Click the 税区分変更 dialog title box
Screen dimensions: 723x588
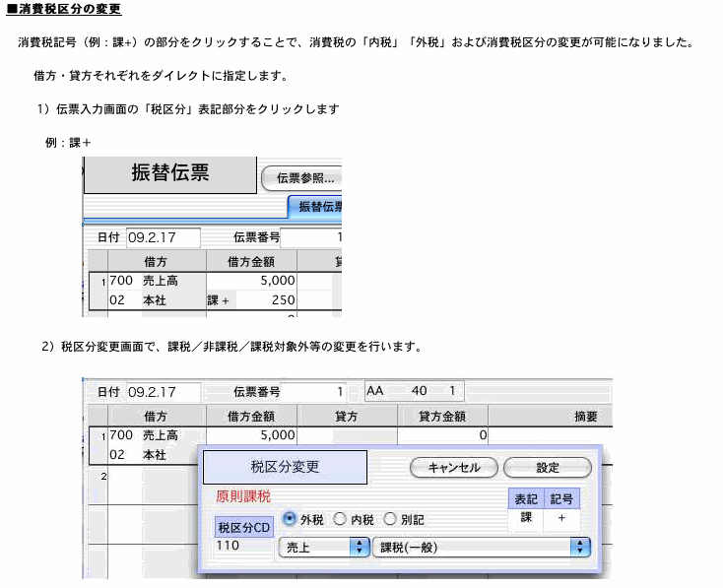pos(285,467)
